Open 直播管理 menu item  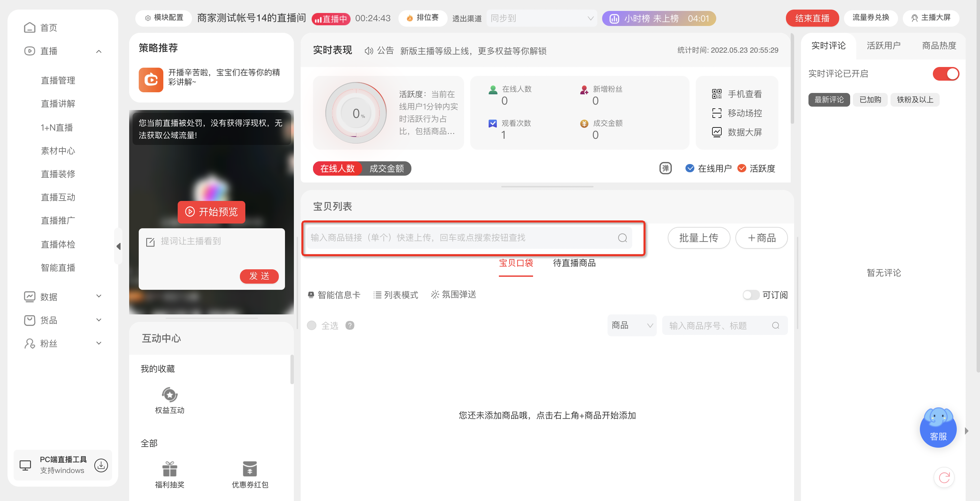point(58,80)
